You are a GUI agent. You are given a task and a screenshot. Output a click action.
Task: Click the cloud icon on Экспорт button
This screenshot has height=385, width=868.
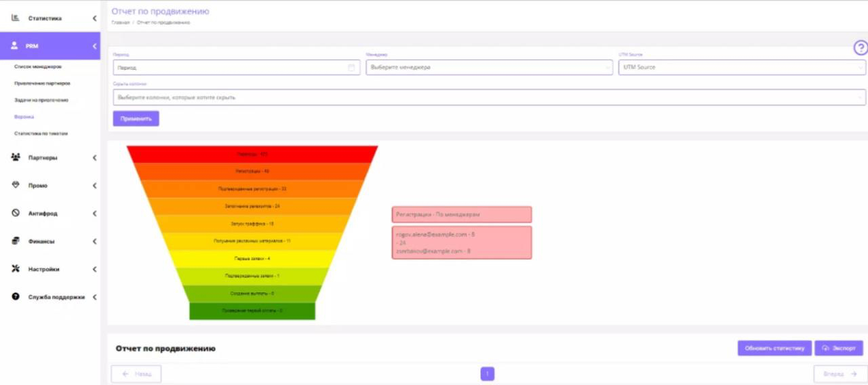pyautogui.click(x=825, y=348)
